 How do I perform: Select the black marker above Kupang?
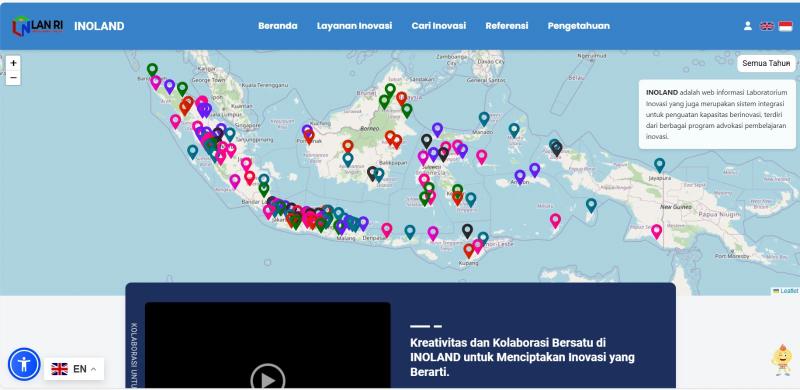click(467, 231)
